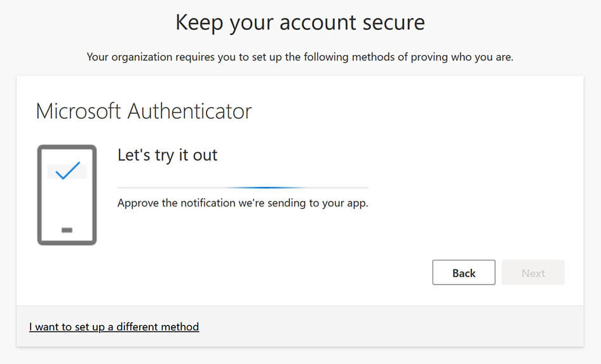
Task: Tap the phone's home button bar
Action: [67, 230]
